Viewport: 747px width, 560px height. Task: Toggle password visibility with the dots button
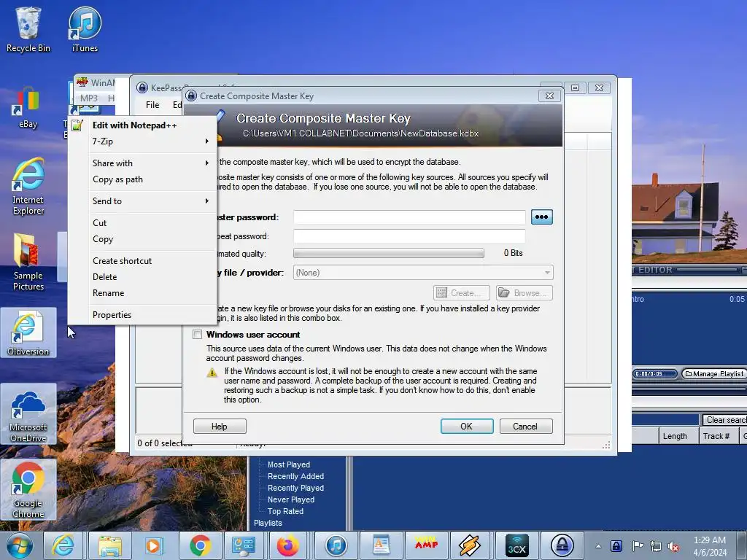point(542,217)
